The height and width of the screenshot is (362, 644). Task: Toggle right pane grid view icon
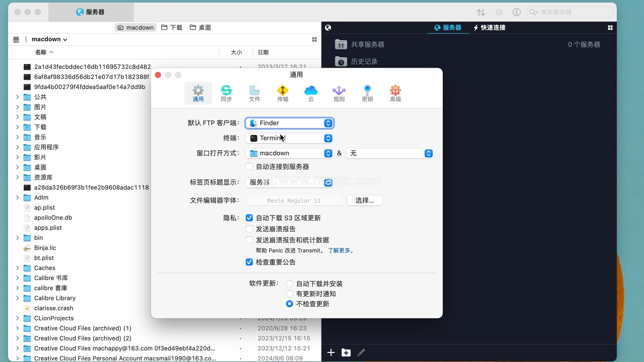tap(610, 27)
